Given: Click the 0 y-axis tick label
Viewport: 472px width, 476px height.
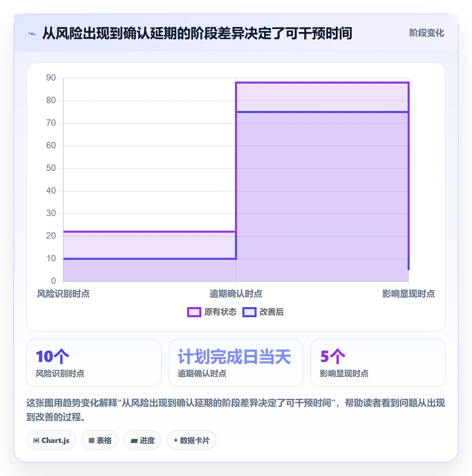Looking at the screenshot, I should pos(53,281).
